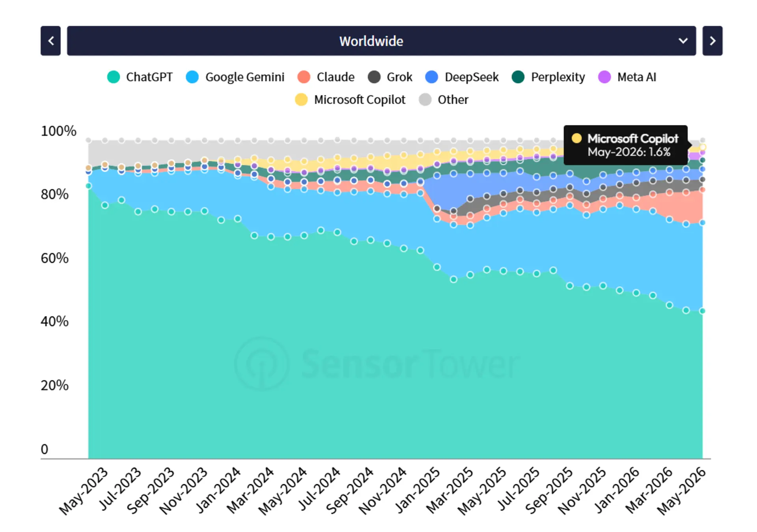Expand the dropdown using the chevron arrow

683,41
